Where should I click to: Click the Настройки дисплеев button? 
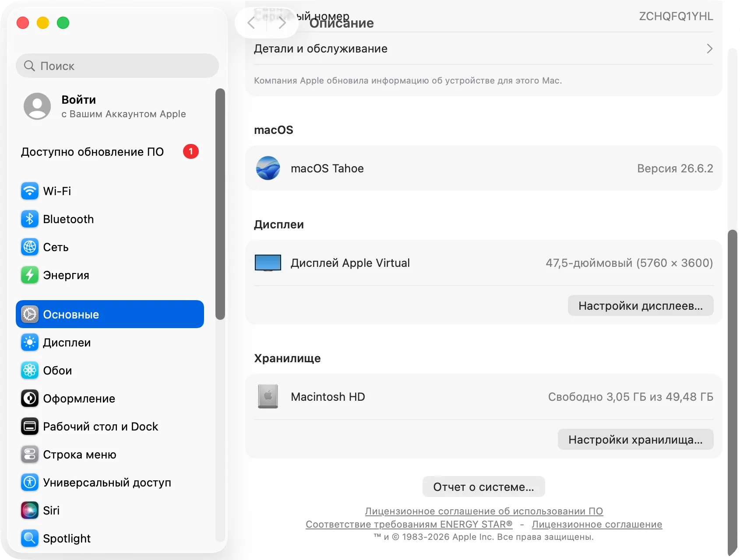(x=641, y=306)
